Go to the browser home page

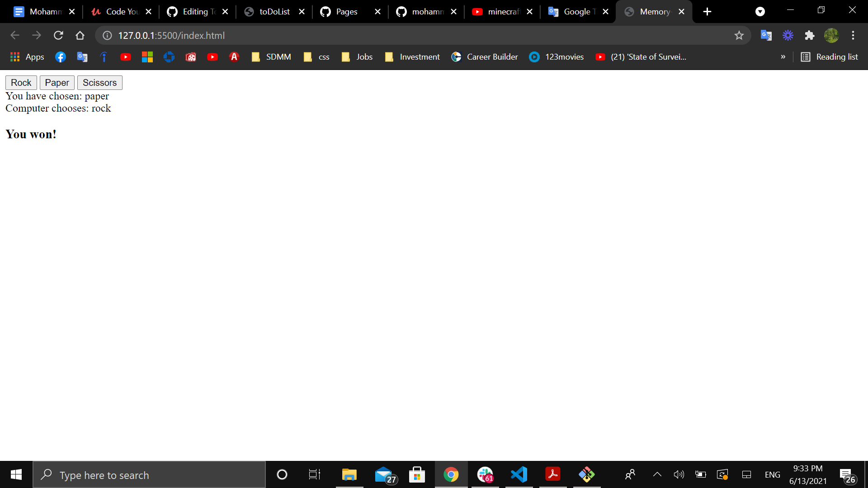[x=80, y=35]
